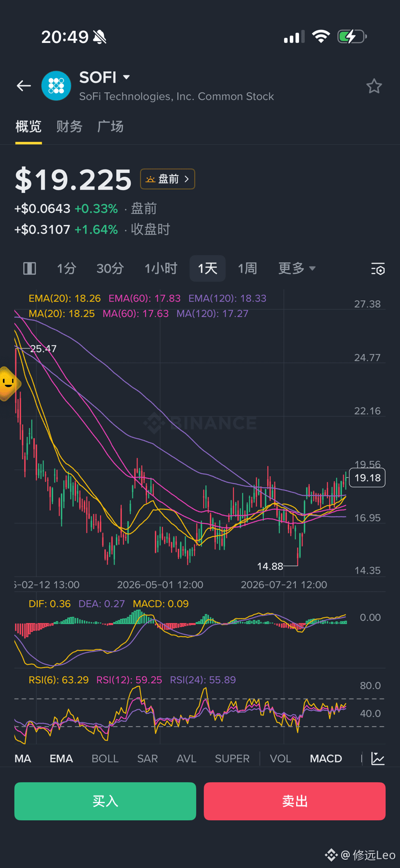
Task: Toggle the EMA indicator
Action: (x=61, y=758)
